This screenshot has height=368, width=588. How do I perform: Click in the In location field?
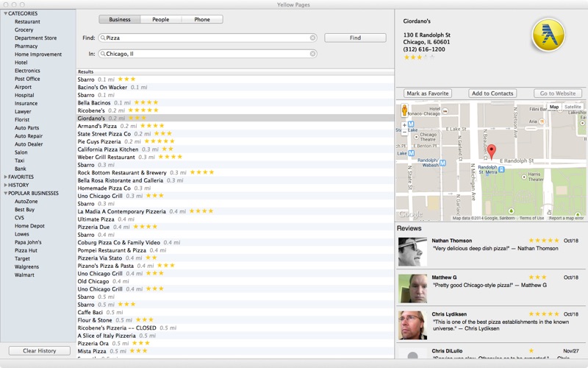[x=207, y=54]
